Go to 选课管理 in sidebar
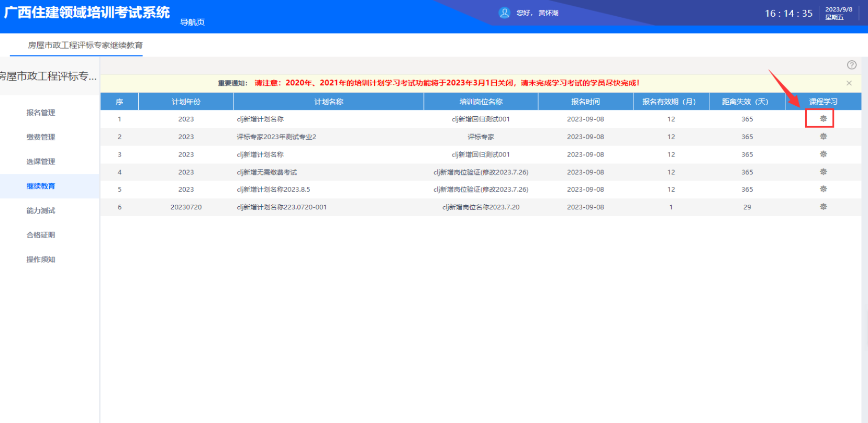The height and width of the screenshot is (423, 868). (x=41, y=162)
